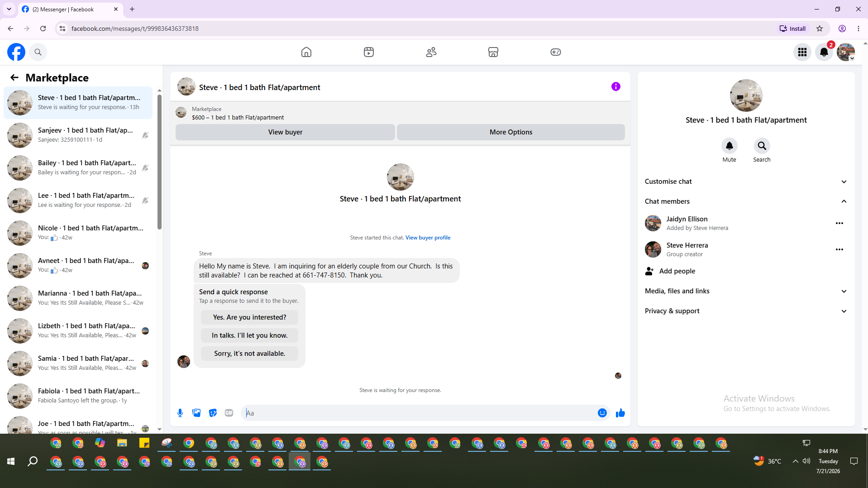Go to the Home feed icon

(306, 52)
